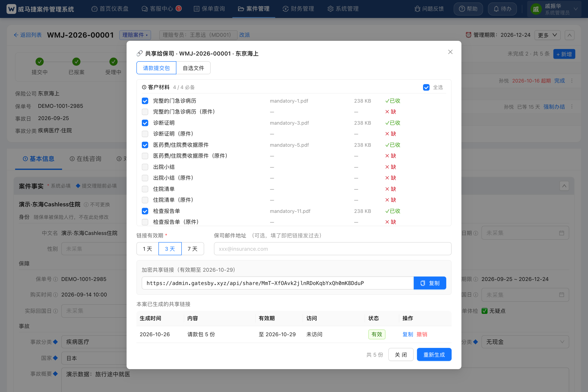The image size is (588, 392).
Task: Check 出院小结 checkbox
Action: 145,167
